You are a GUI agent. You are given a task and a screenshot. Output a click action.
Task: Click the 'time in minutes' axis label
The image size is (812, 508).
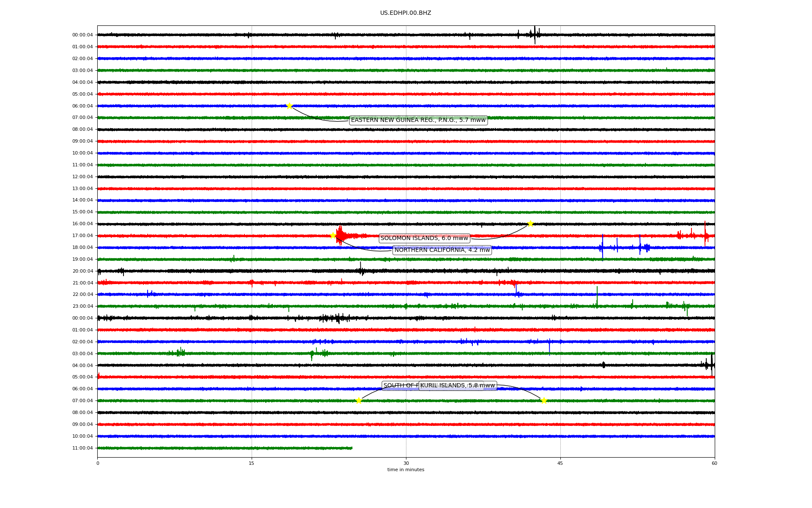[406, 470]
